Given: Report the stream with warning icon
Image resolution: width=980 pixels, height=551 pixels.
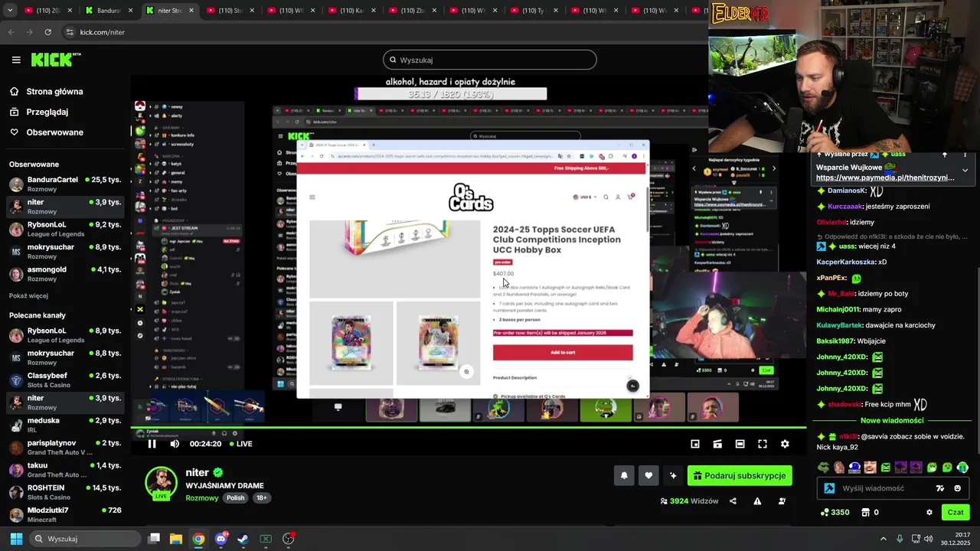Looking at the screenshot, I should [x=757, y=501].
